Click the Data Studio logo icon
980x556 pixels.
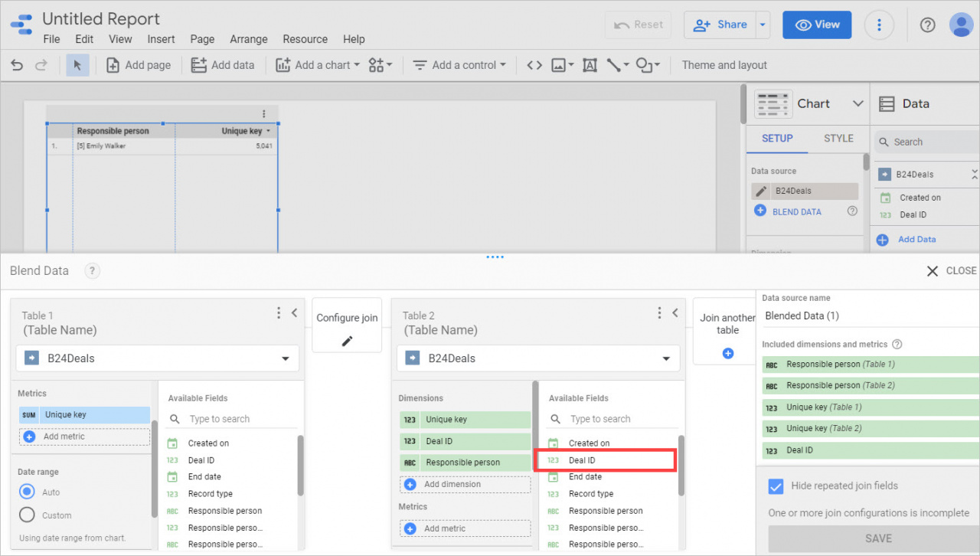[x=21, y=23]
